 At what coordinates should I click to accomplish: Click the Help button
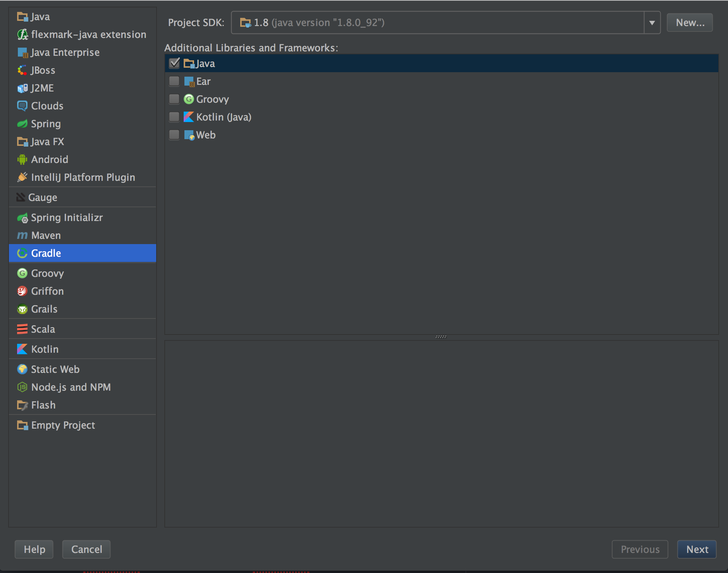tap(34, 550)
